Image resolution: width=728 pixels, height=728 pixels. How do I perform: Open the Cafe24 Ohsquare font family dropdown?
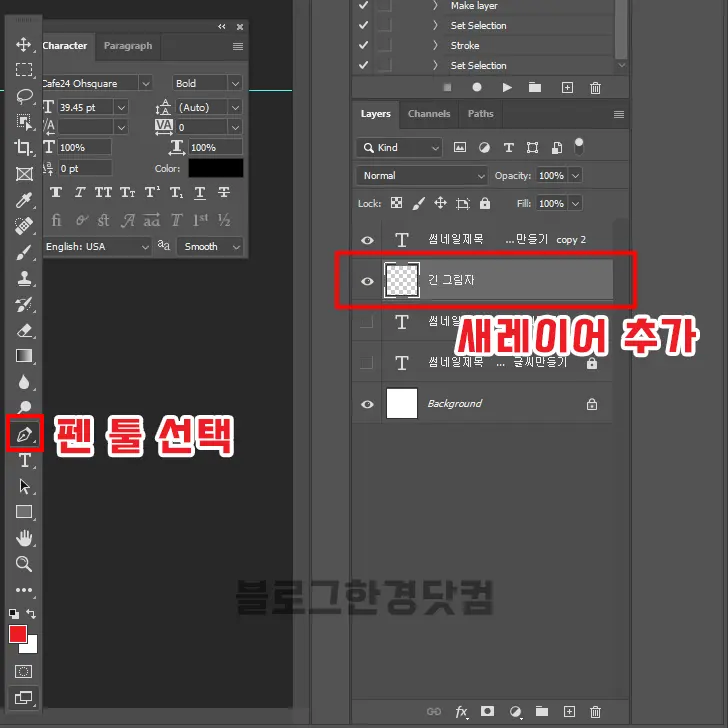click(145, 84)
